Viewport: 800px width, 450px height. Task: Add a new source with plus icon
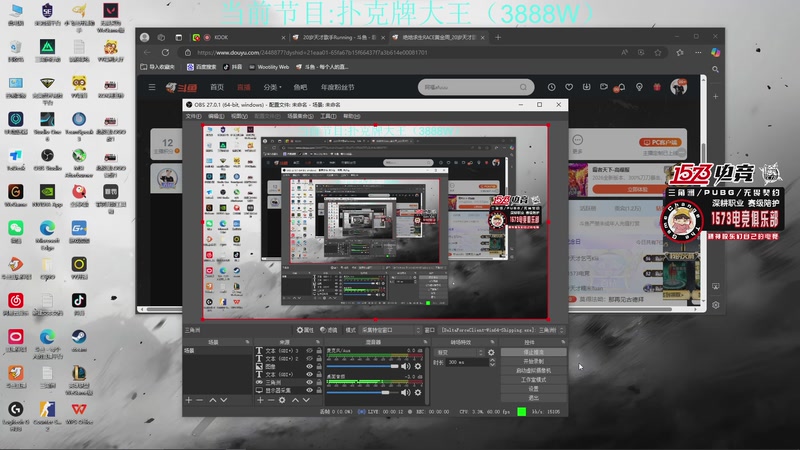tap(260, 400)
